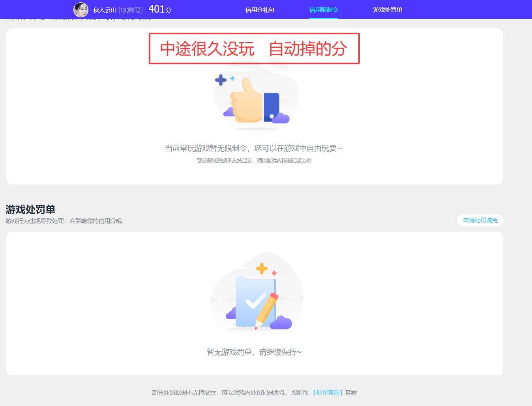Click the 401分 credit score
This screenshot has width=532, height=406.
[160, 9]
